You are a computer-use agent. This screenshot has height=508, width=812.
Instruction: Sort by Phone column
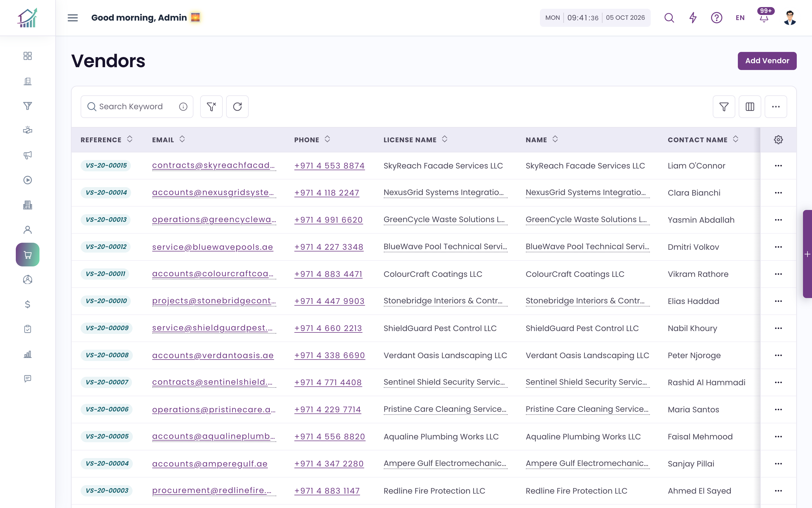tap(328, 139)
